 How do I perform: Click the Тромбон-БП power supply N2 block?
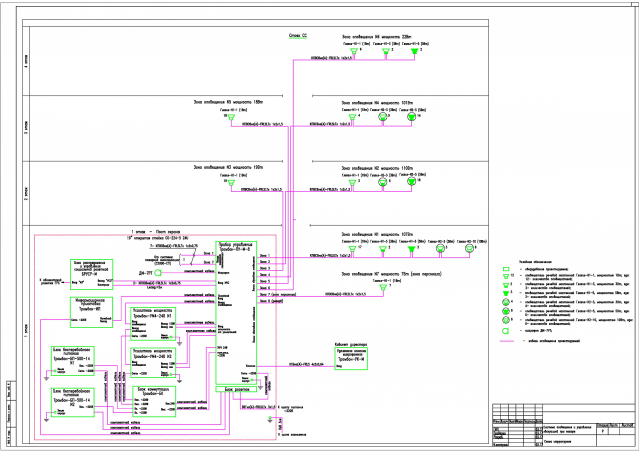pyautogui.click(x=73, y=402)
